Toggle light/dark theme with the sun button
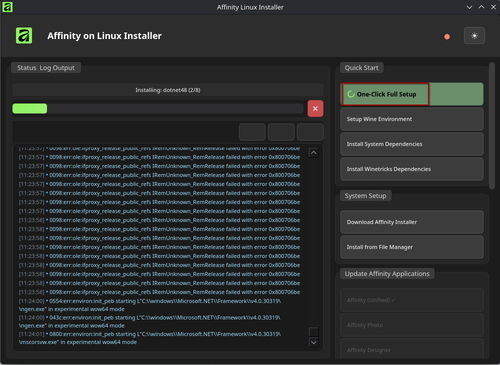500x365 pixels. pyautogui.click(x=474, y=36)
